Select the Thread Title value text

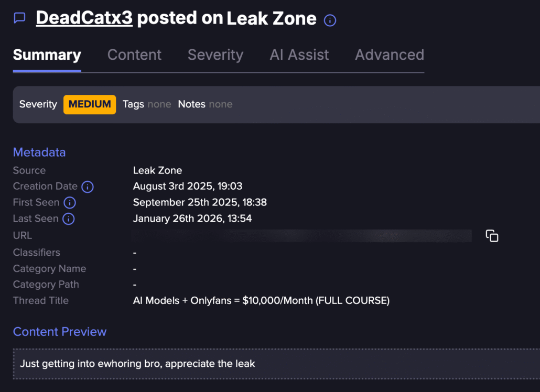tap(261, 301)
